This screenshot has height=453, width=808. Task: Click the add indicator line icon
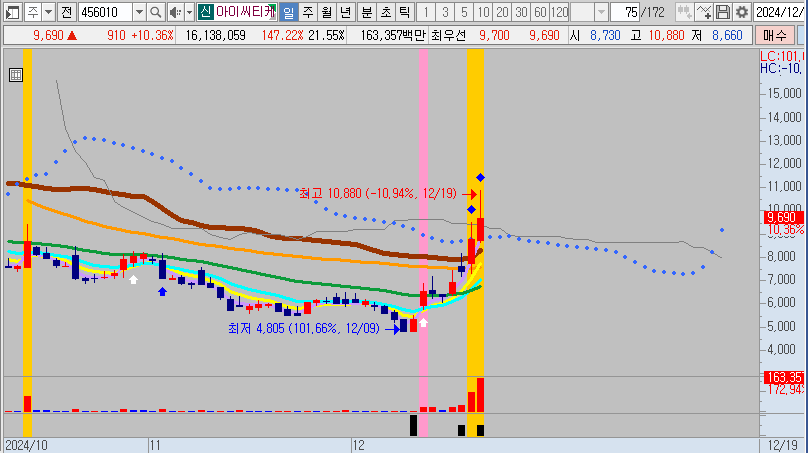703,12
